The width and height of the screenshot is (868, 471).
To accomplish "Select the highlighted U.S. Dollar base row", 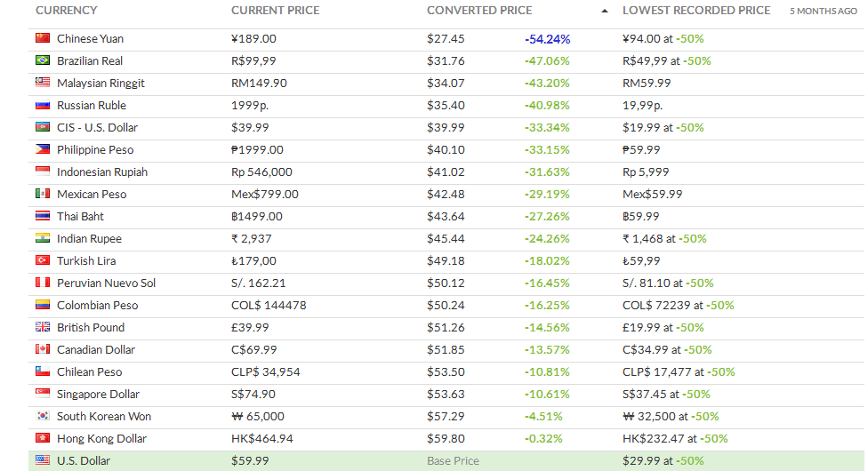I will point(446,460).
